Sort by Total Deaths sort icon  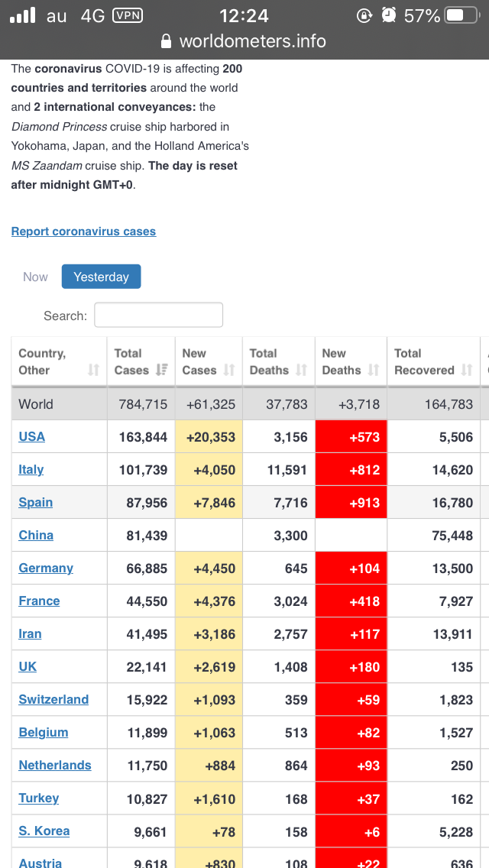pyautogui.click(x=301, y=370)
